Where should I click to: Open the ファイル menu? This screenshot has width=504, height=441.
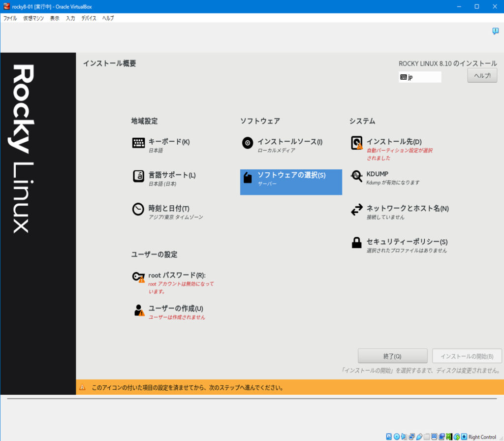tap(10, 18)
